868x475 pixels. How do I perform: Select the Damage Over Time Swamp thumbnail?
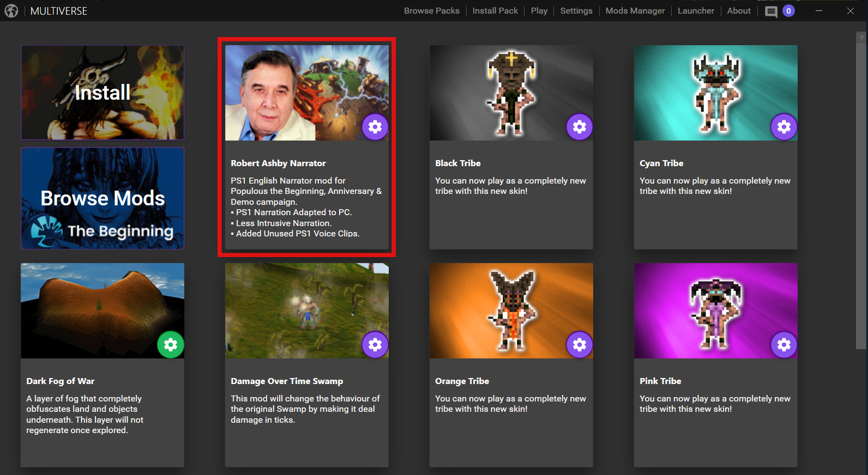307,310
